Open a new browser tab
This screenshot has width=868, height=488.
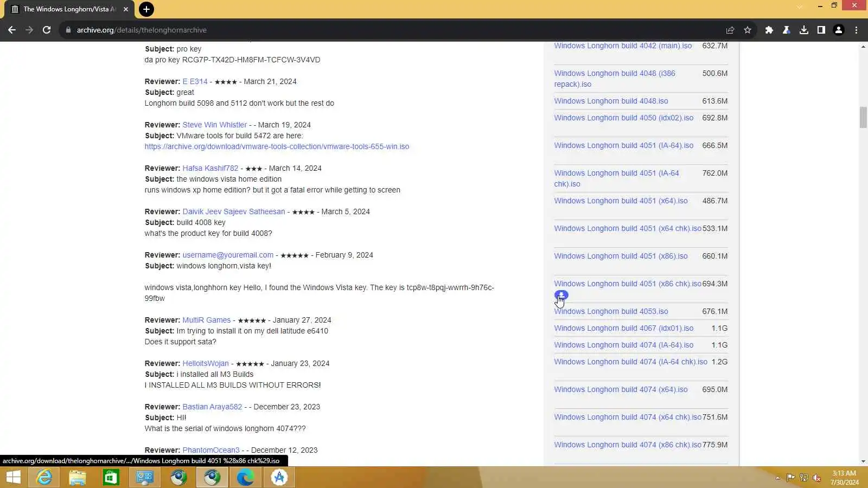[x=146, y=9]
